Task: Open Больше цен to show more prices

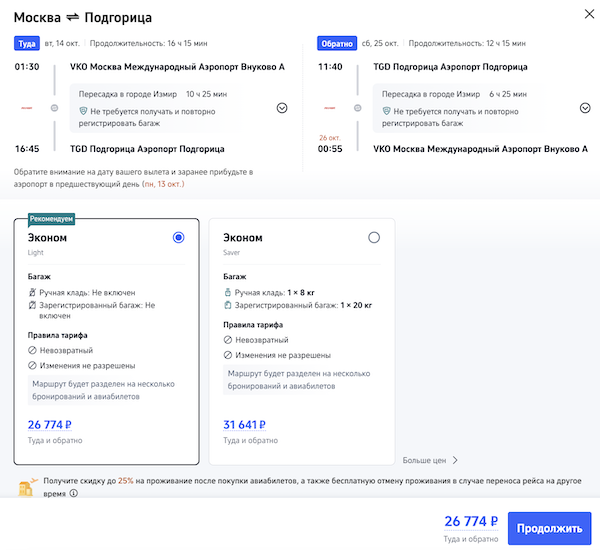Action: pos(430,460)
